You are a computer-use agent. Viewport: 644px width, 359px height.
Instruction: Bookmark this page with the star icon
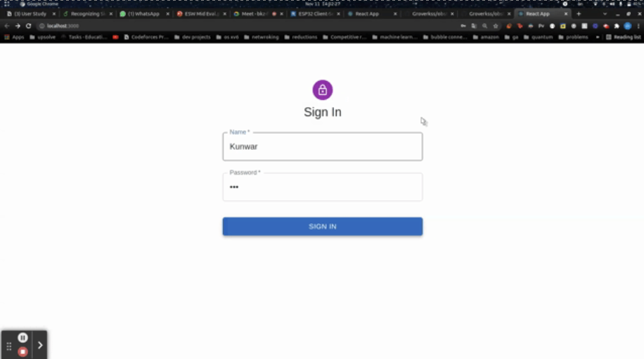point(496,26)
